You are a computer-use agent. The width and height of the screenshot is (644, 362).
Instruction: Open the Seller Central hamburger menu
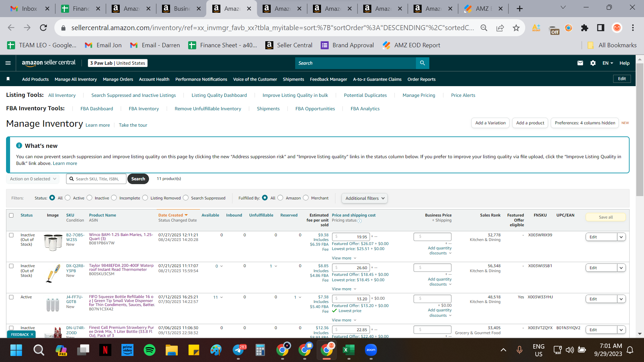tap(8, 63)
